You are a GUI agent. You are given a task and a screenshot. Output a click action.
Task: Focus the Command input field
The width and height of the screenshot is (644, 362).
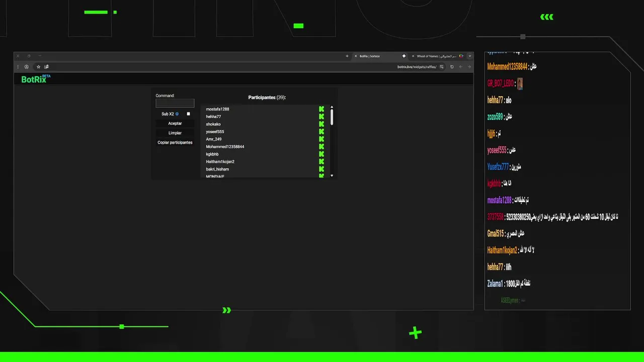point(175,103)
